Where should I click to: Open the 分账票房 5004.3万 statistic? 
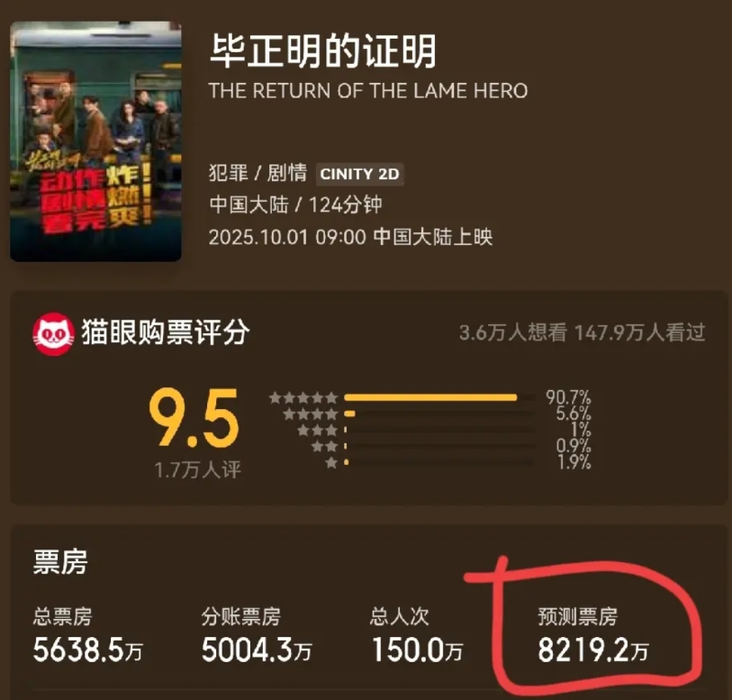[x=257, y=635]
